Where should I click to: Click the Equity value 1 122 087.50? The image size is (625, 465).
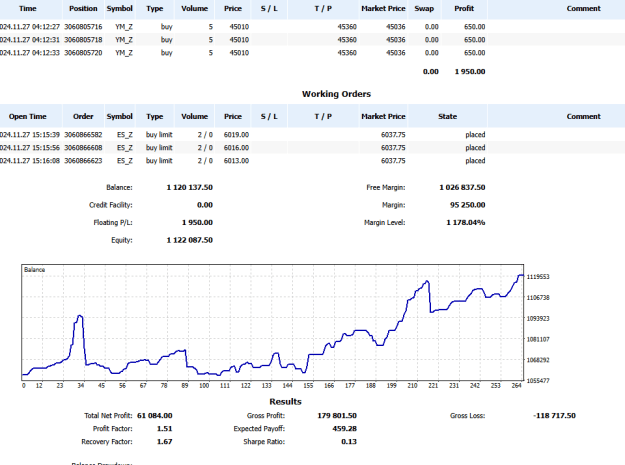(189, 240)
